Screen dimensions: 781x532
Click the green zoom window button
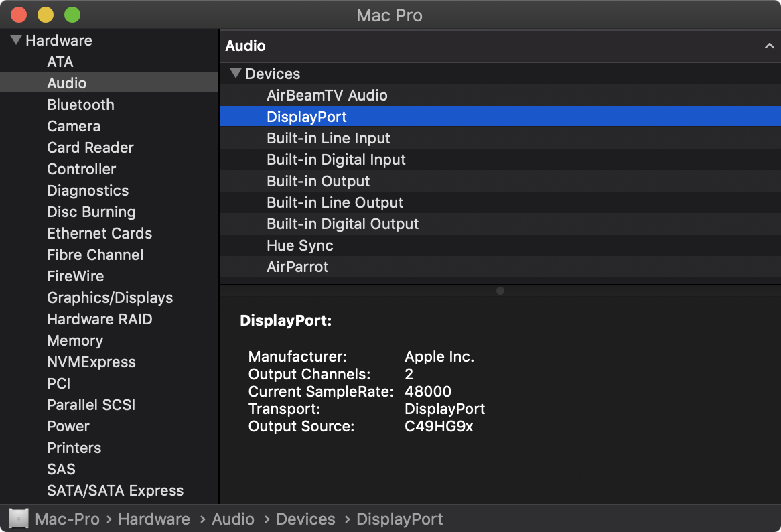coord(72,15)
